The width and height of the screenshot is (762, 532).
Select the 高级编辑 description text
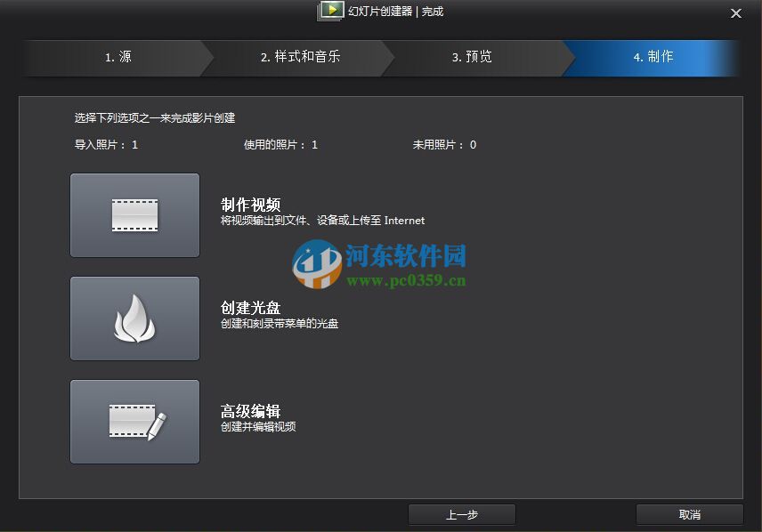tap(257, 427)
